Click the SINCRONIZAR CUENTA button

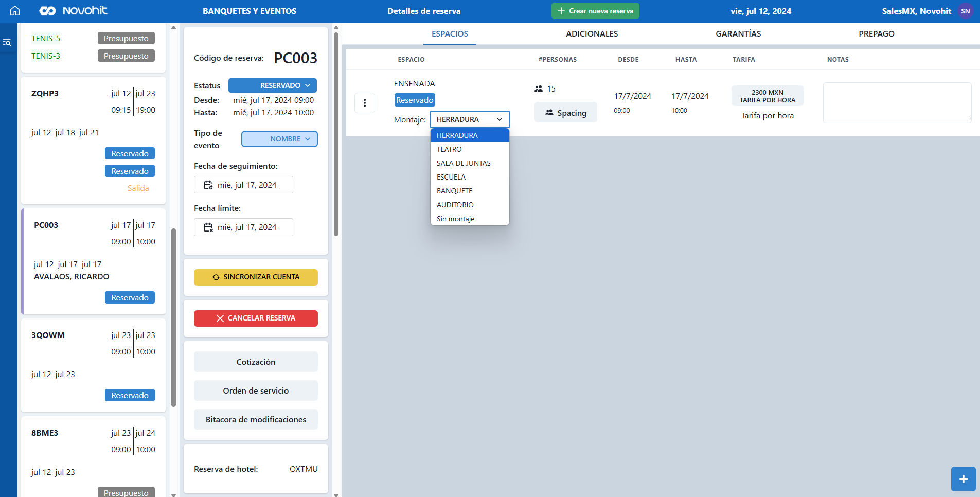[x=256, y=277]
